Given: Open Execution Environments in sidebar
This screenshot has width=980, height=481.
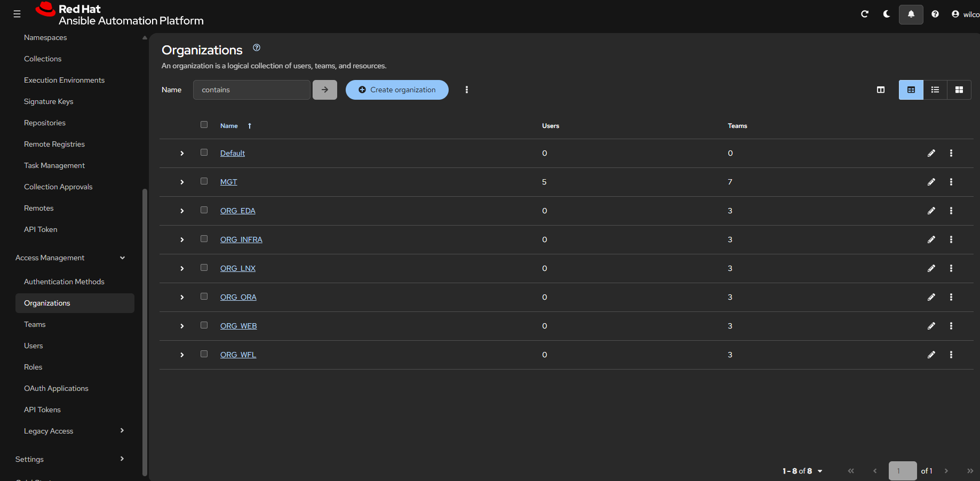Looking at the screenshot, I should pyautogui.click(x=64, y=80).
